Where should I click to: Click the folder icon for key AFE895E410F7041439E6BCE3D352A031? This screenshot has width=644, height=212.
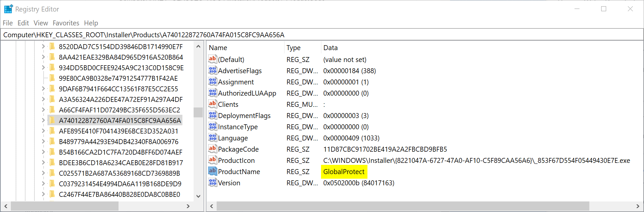click(52, 131)
